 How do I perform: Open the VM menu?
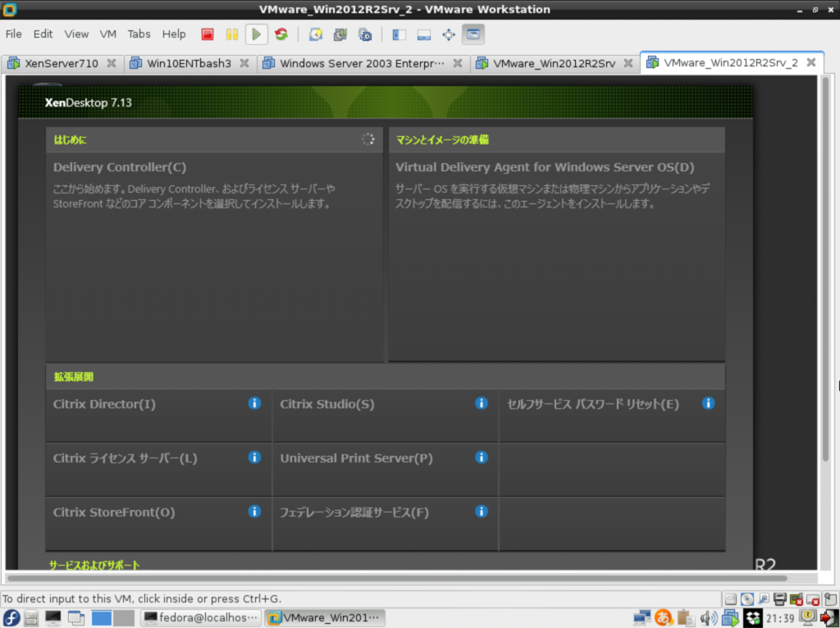pos(107,34)
